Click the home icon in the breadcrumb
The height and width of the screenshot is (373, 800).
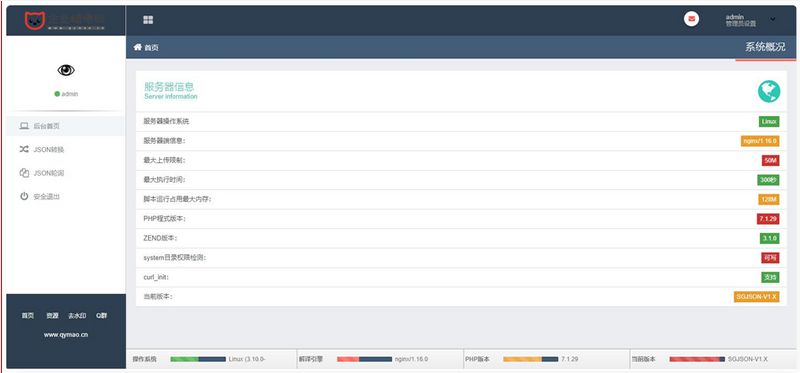coord(137,47)
